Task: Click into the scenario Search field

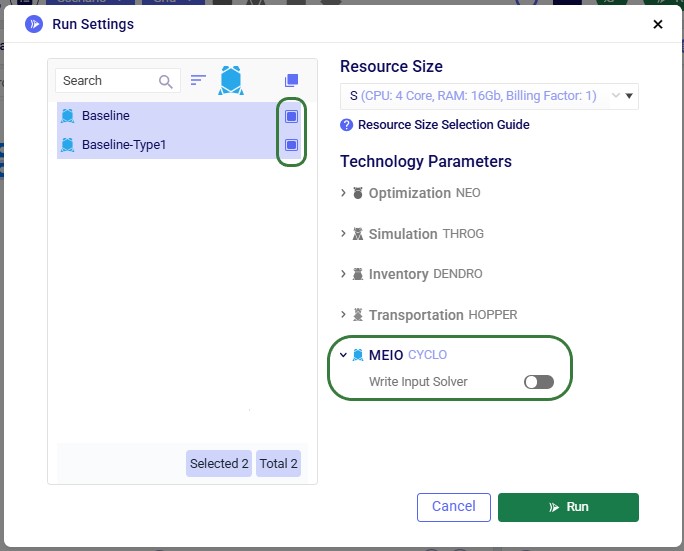Action: tap(109, 81)
